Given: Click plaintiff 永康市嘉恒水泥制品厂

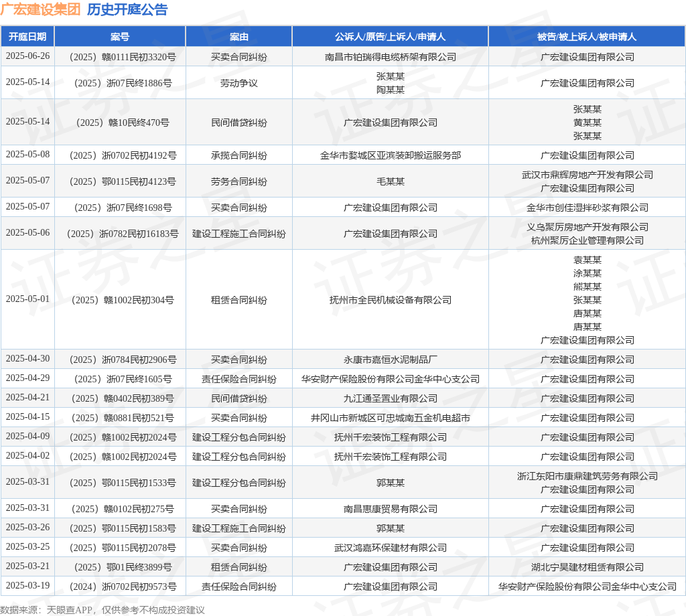Looking at the screenshot, I should (x=391, y=360).
